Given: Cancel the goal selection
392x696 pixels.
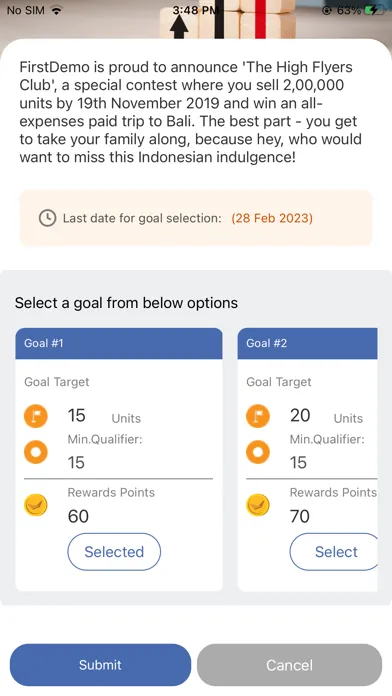Looking at the screenshot, I should pyautogui.click(x=289, y=665).
